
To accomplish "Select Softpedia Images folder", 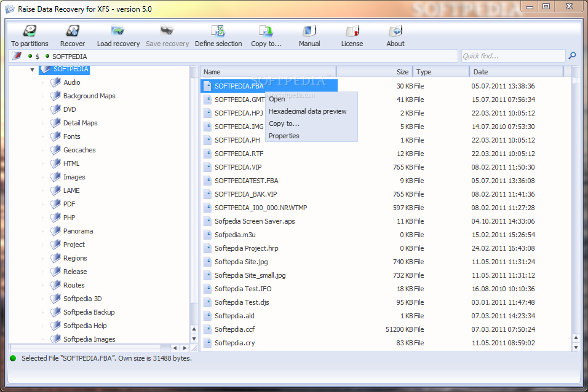I will click(89, 339).
